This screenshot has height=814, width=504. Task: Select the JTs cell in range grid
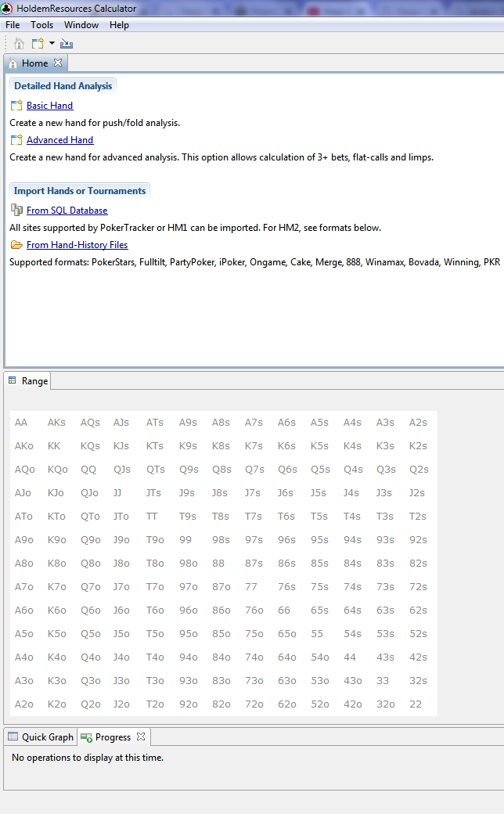coord(153,492)
